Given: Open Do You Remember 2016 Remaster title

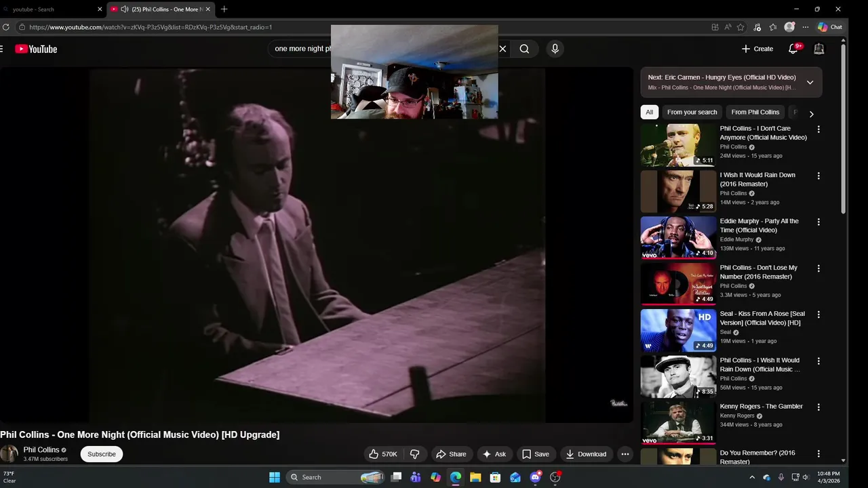Looking at the screenshot, I should (x=757, y=457).
